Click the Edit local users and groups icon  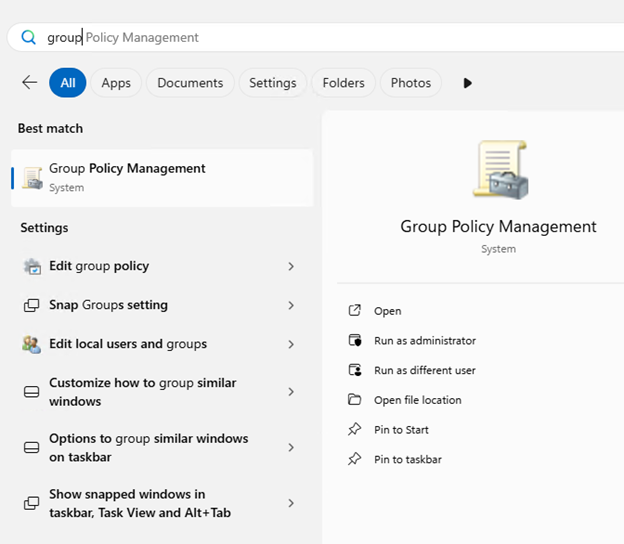pos(32,344)
